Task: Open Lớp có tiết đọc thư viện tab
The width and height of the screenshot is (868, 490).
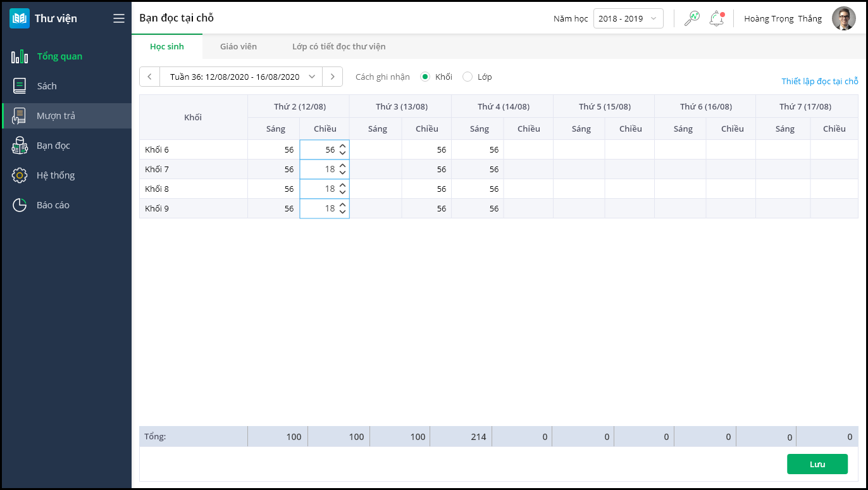Action: pos(338,46)
